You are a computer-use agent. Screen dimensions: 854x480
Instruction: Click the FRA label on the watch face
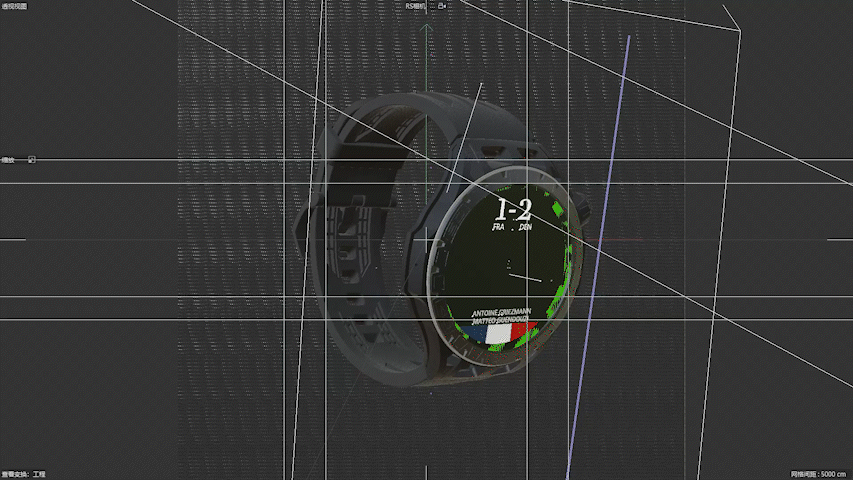tap(498, 227)
